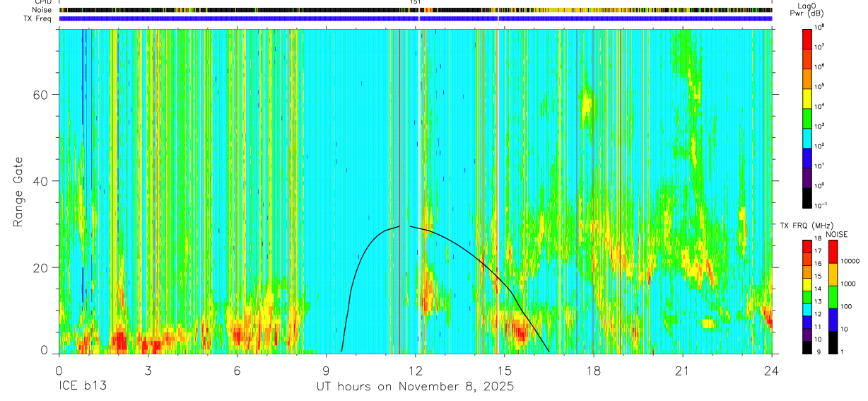Click the x-axis tick label '21'
Screen dimensions: 868x401
point(683,371)
